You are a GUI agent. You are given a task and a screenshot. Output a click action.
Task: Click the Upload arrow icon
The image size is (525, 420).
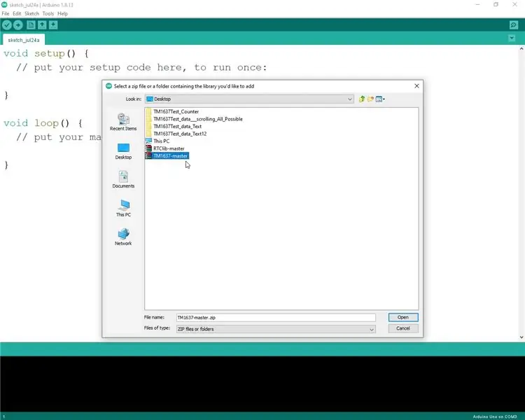click(x=18, y=25)
